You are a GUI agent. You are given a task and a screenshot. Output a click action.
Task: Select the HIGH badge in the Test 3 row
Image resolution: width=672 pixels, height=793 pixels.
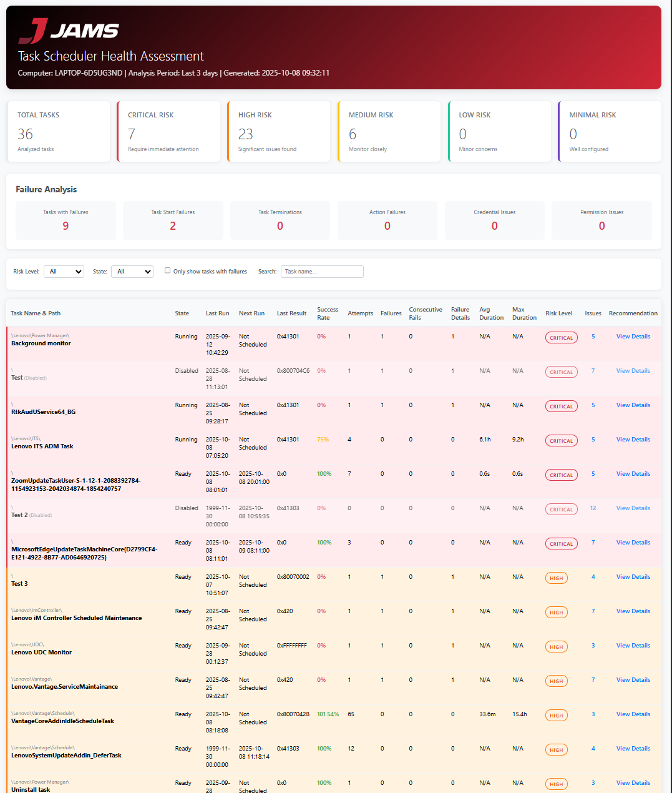click(x=556, y=578)
